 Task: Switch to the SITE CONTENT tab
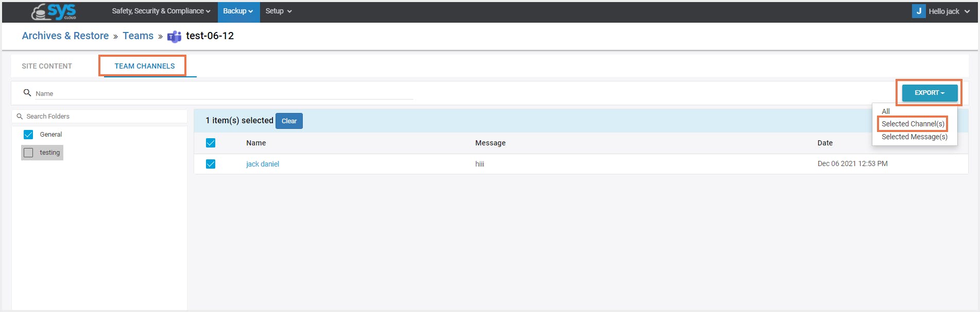point(47,66)
